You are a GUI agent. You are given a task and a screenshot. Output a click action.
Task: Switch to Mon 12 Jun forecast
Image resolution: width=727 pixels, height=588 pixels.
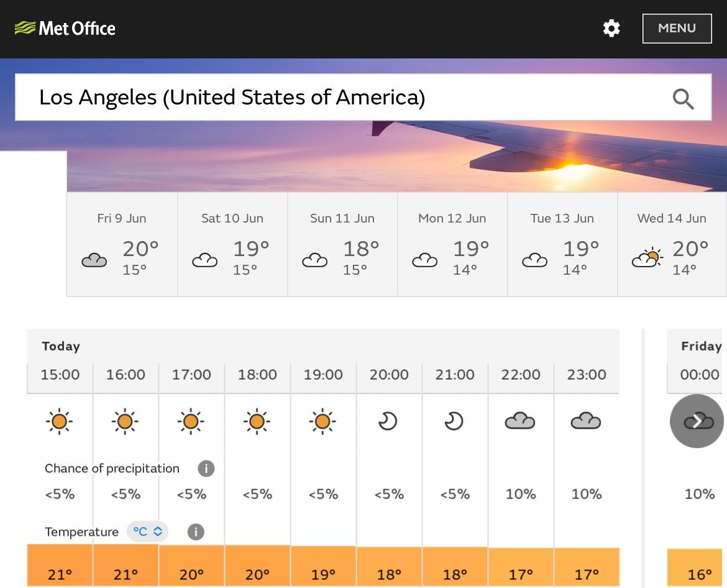coord(452,244)
